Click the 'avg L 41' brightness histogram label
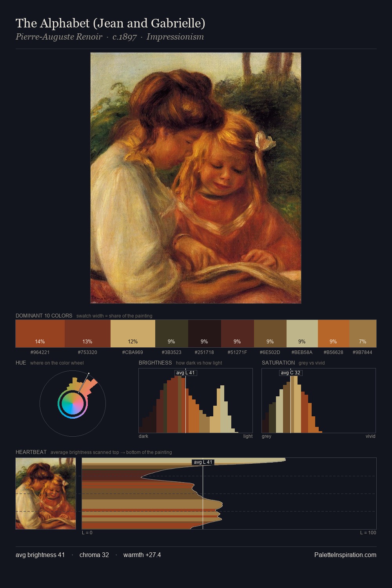Viewport: 392px width, 588px height. [x=185, y=373]
